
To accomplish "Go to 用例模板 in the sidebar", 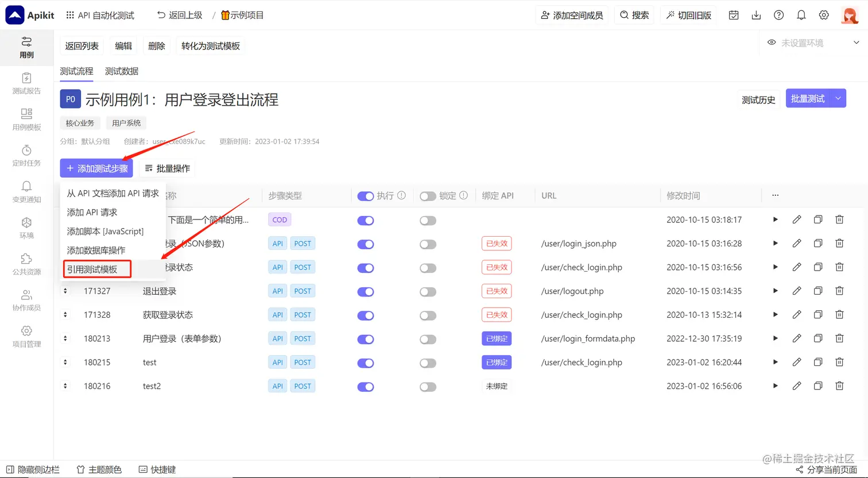I will [26, 119].
